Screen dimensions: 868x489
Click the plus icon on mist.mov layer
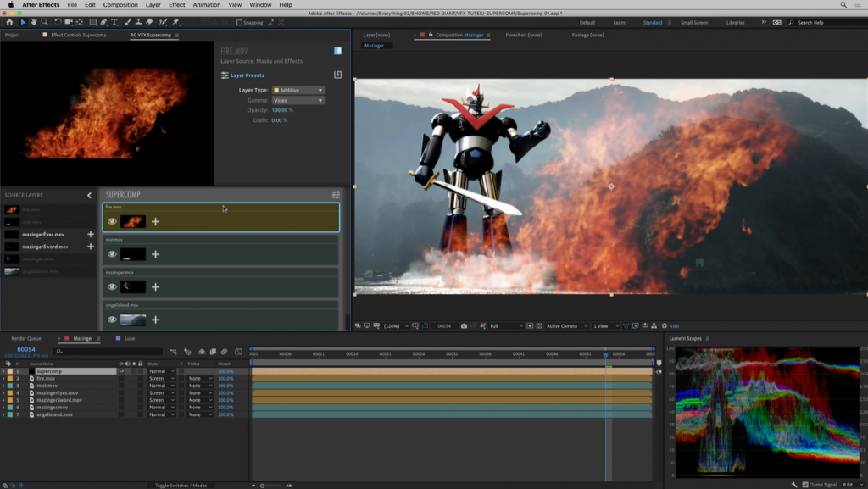pos(156,254)
